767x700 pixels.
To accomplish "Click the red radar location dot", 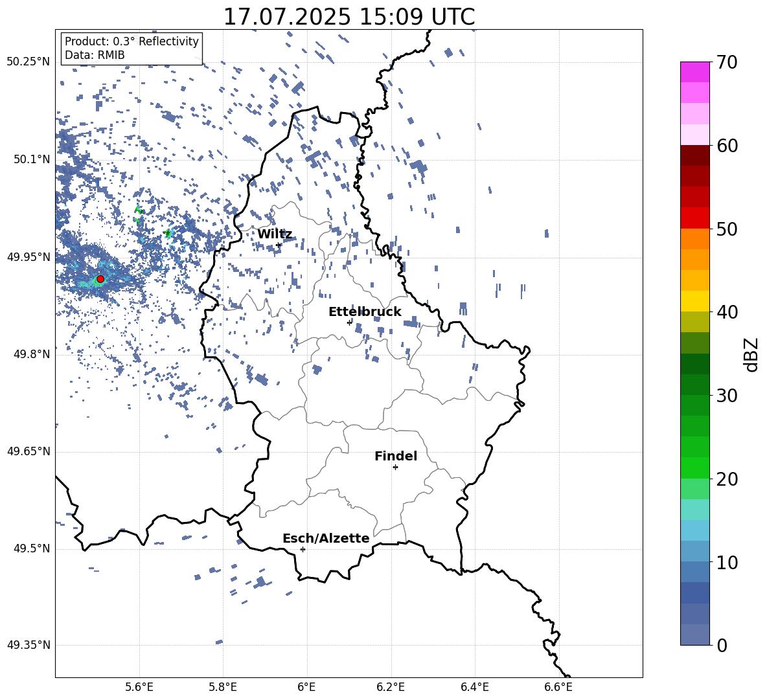I will pyautogui.click(x=100, y=279).
